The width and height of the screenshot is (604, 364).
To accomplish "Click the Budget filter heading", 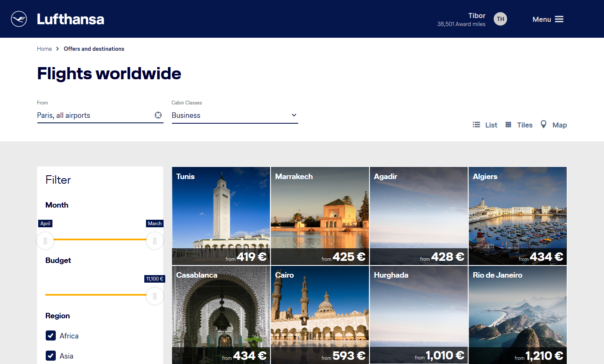I will pyautogui.click(x=58, y=260).
